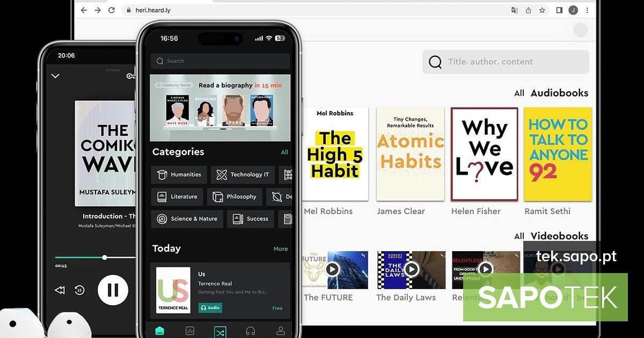Play the Relentless videobook
Viewport: 644px width, 338px height.
pos(486,269)
